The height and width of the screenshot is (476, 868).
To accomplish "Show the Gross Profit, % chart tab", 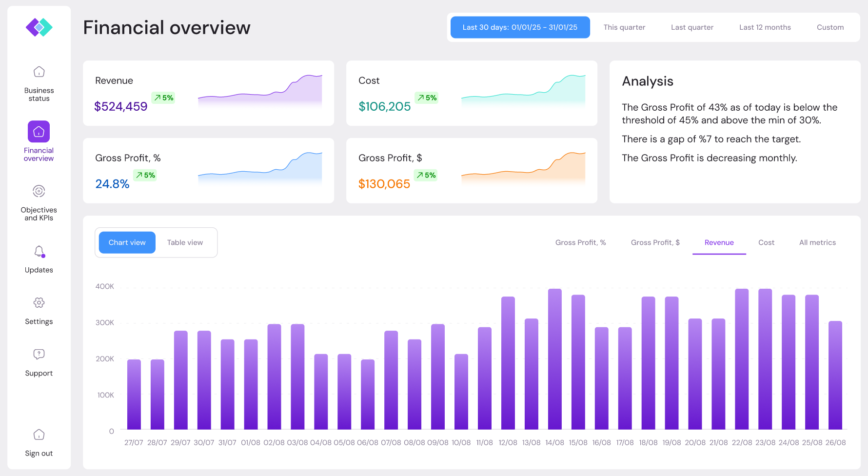I will coord(580,242).
